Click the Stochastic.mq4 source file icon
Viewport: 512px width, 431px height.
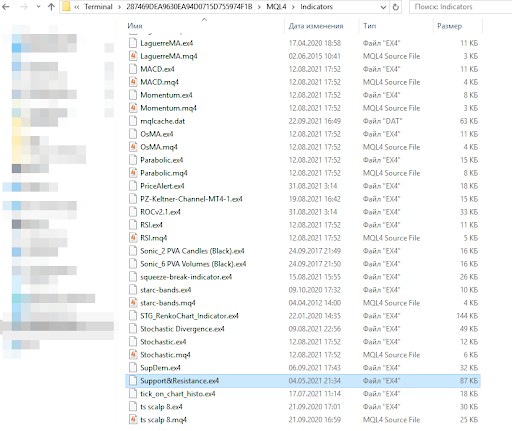coord(133,355)
